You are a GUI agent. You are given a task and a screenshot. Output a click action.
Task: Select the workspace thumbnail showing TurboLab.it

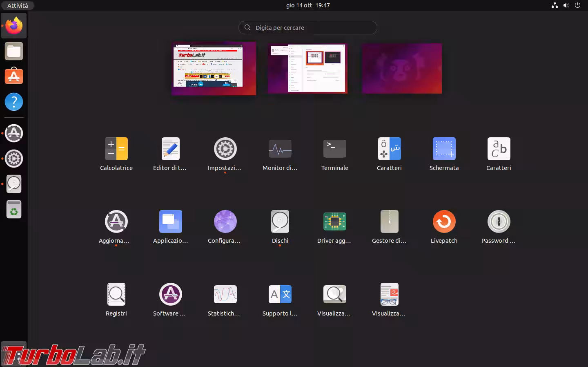(214, 68)
